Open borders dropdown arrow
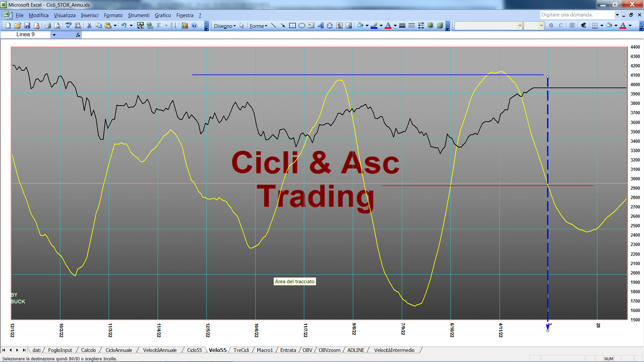Image resolution: width=644 pixels, height=362 pixels. 602,25
